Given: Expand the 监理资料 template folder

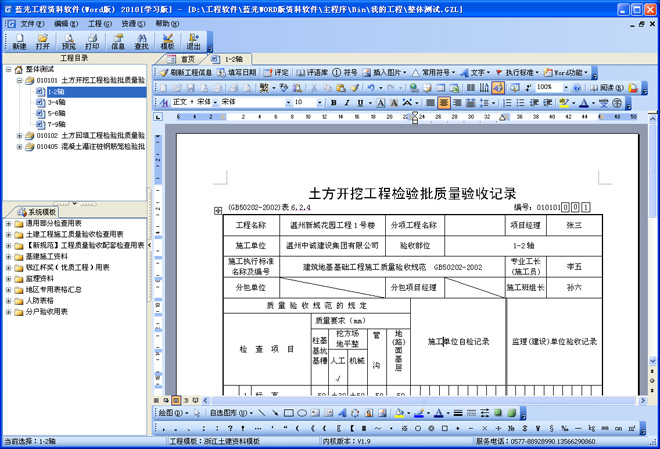Looking at the screenshot, I should click(x=8, y=279).
